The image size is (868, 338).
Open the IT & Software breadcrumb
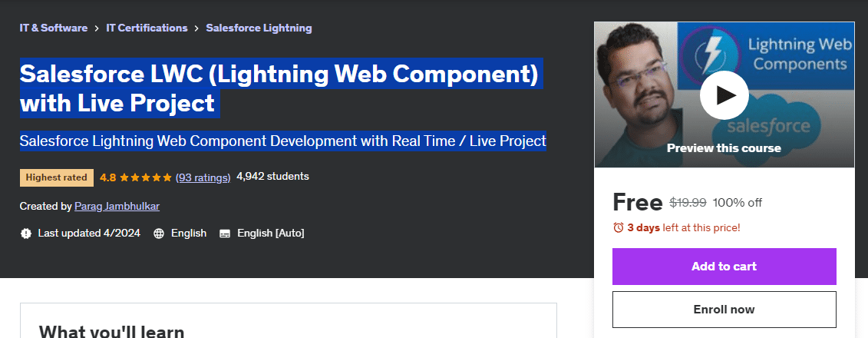53,28
